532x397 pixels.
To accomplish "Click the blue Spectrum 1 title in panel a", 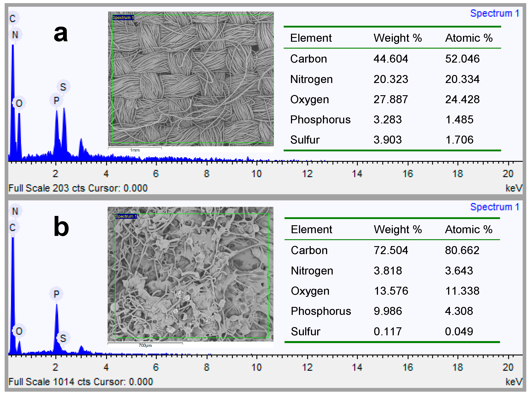I will (x=494, y=13).
